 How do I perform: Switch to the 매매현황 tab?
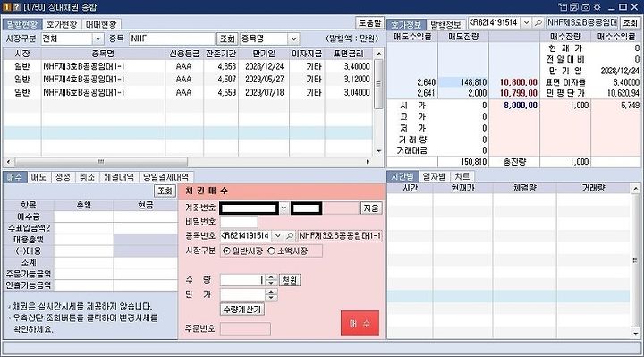coord(101,24)
